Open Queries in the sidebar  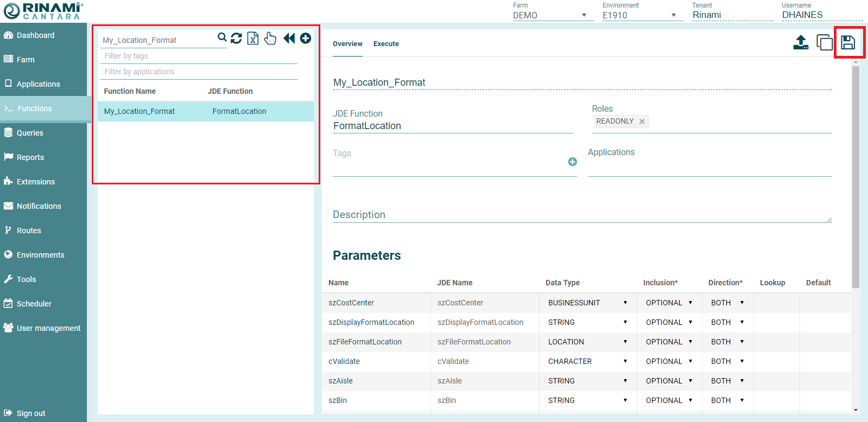tap(30, 133)
